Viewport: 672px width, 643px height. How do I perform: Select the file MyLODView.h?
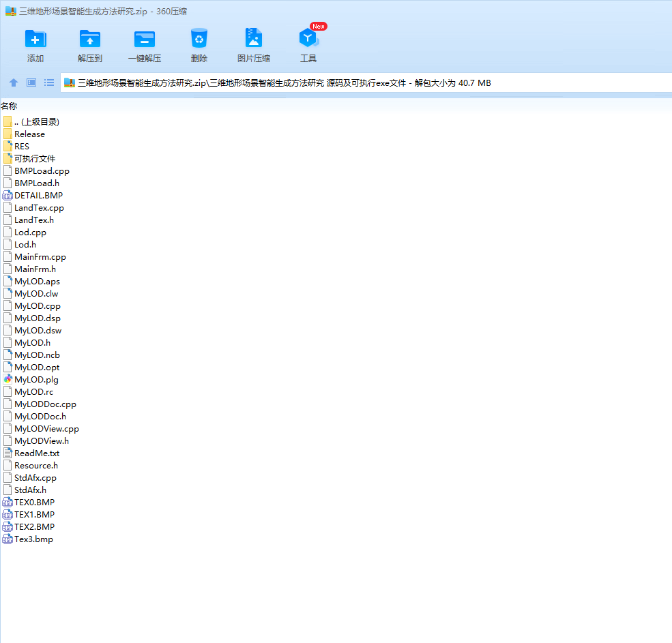(35, 441)
